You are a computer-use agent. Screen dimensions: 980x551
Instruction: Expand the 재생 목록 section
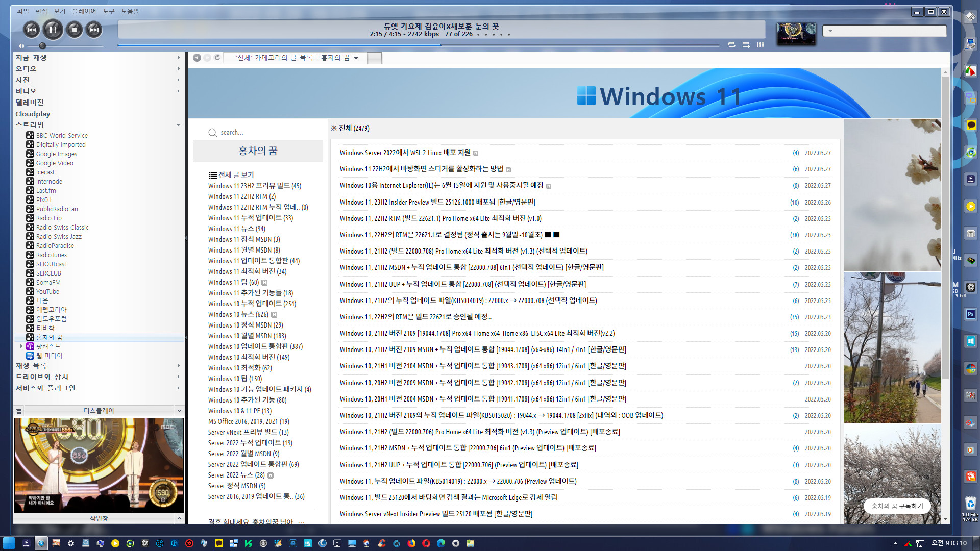178,366
